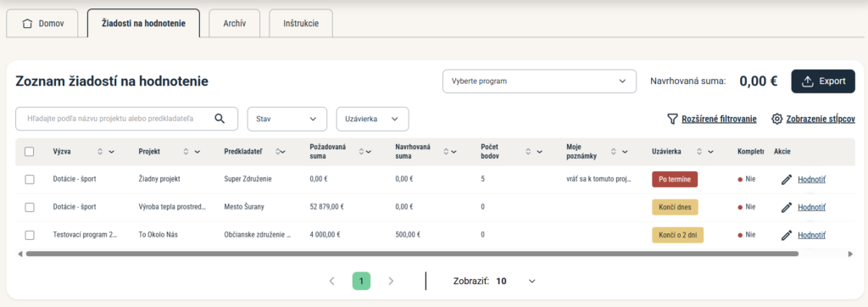Click pencil icon in Žiadny projekt row
This screenshot has height=307, width=868.
coord(786,180)
